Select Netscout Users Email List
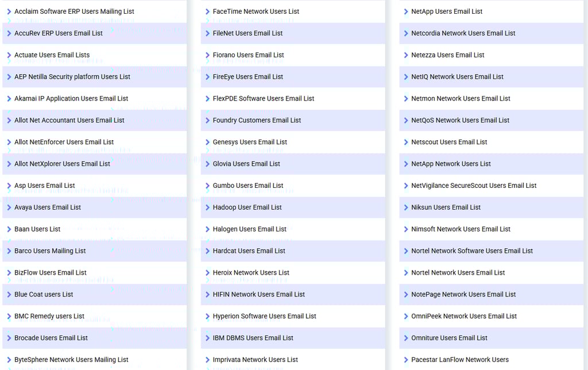This screenshot has height=370, width=588. (449, 142)
